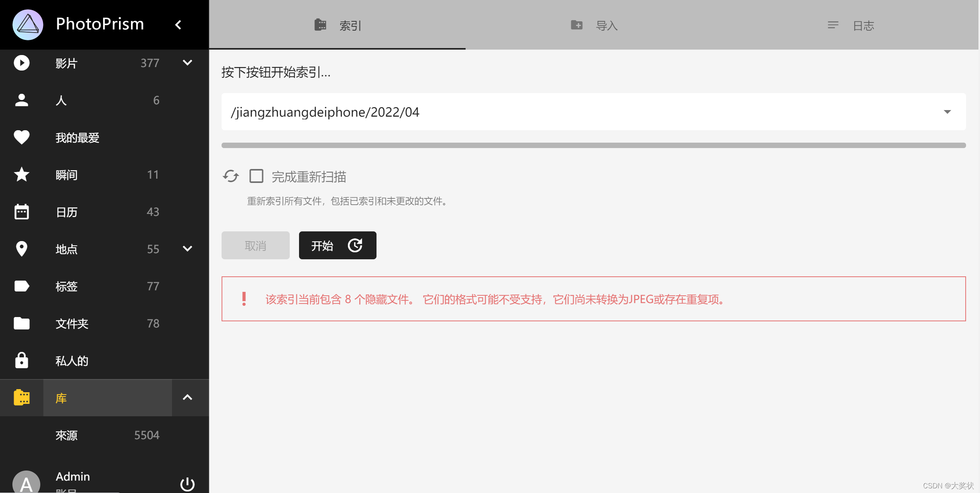Click the 标签 label in sidebar
Image resolution: width=980 pixels, height=493 pixels.
coord(67,286)
